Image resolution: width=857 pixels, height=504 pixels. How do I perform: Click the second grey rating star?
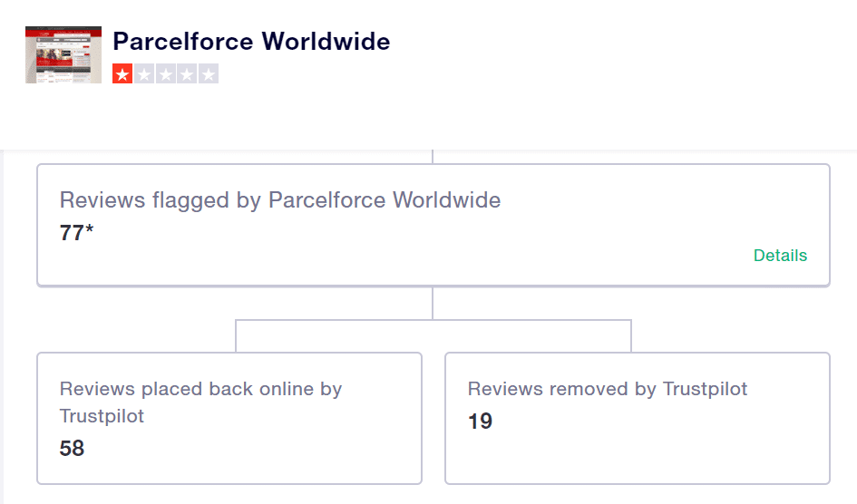[x=144, y=74]
